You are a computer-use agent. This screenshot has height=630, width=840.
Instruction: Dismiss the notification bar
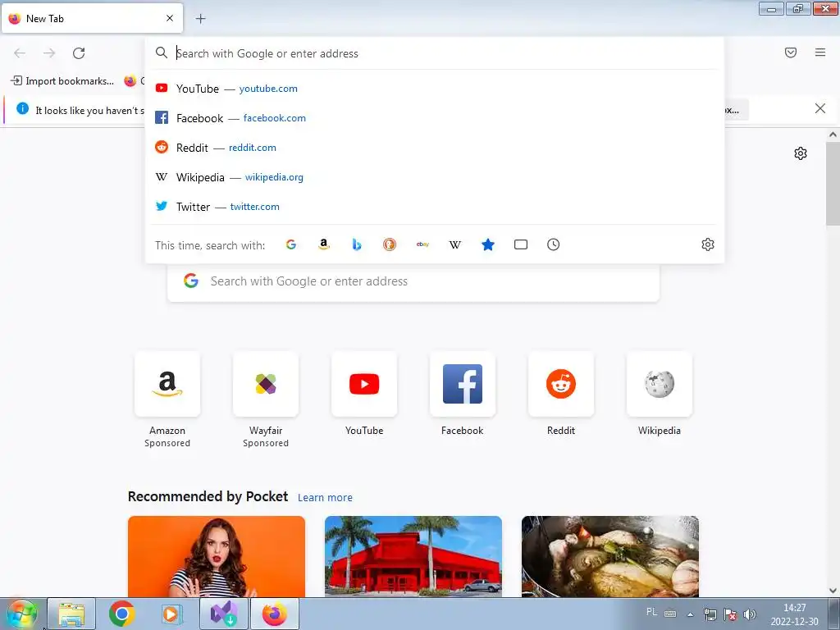point(819,109)
